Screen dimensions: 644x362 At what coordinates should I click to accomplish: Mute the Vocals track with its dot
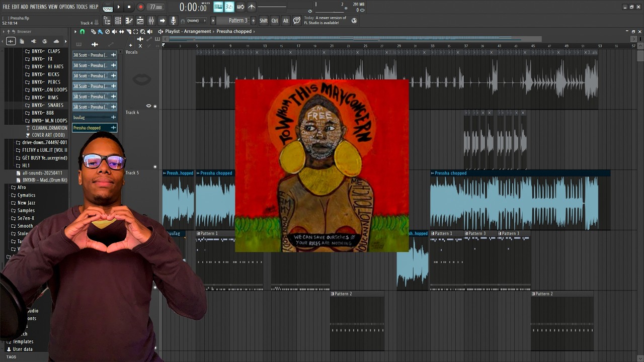click(x=155, y=107)
